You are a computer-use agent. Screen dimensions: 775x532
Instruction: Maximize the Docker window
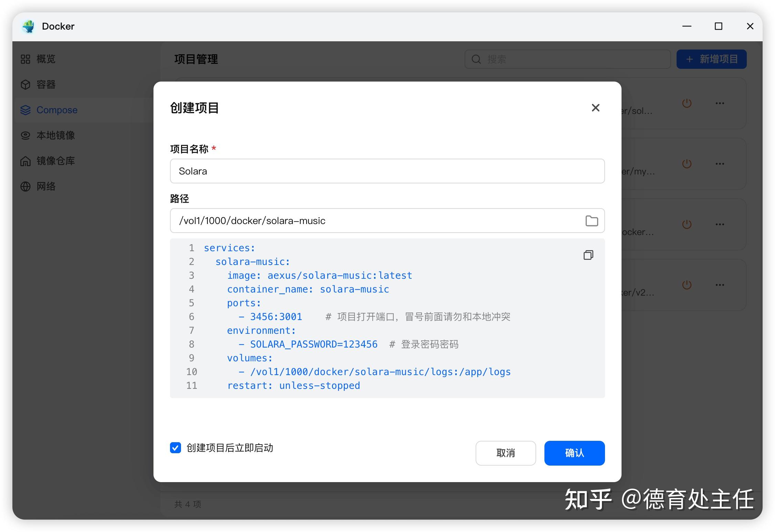(x=718, y=26)
